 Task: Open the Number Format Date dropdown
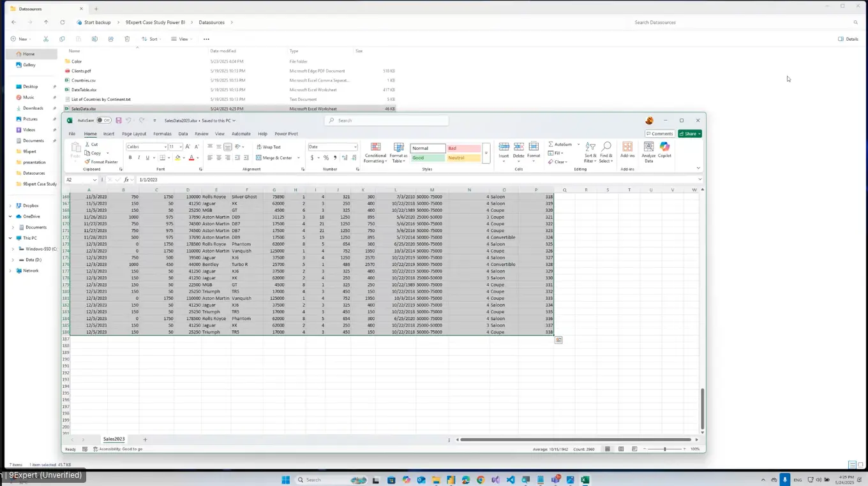tap(355, 147)
